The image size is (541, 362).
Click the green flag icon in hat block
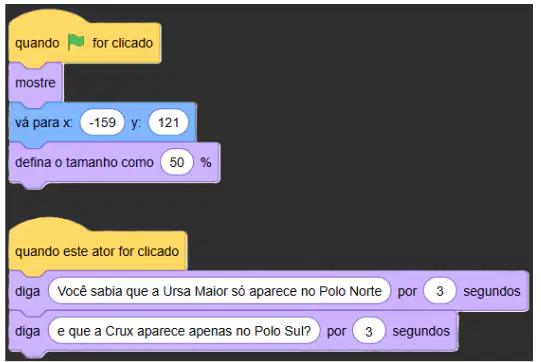click(76, 42)
